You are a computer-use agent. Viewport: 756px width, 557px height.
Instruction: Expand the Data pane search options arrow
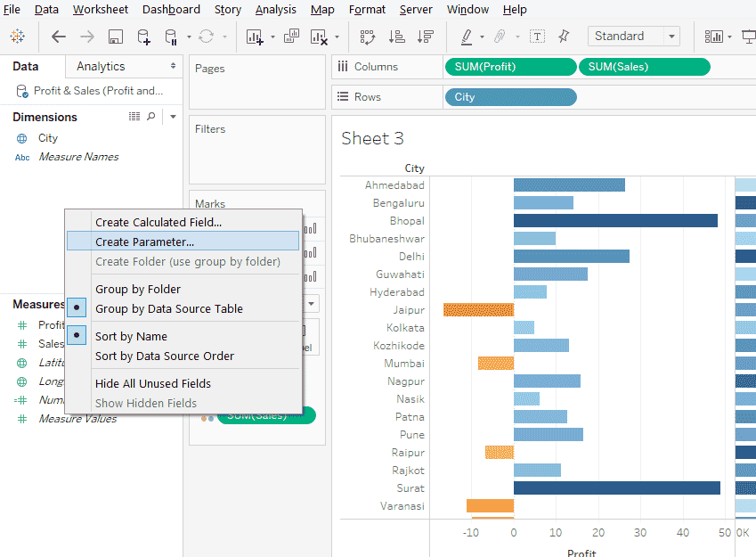click(173, 117)
